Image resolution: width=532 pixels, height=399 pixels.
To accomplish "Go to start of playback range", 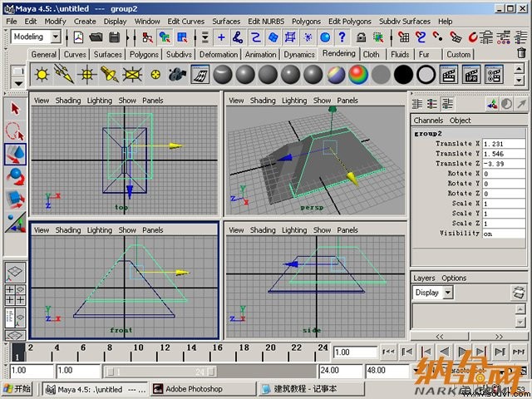I will click(x=388, y=352).
